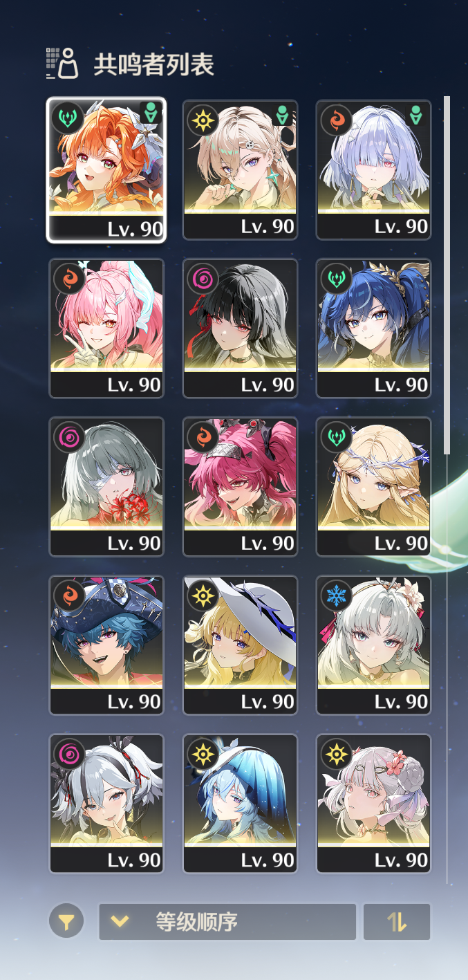This screenshot has width=468, height=980.
Task: Select the orange-haired braided character card
Action: [106, 169]
